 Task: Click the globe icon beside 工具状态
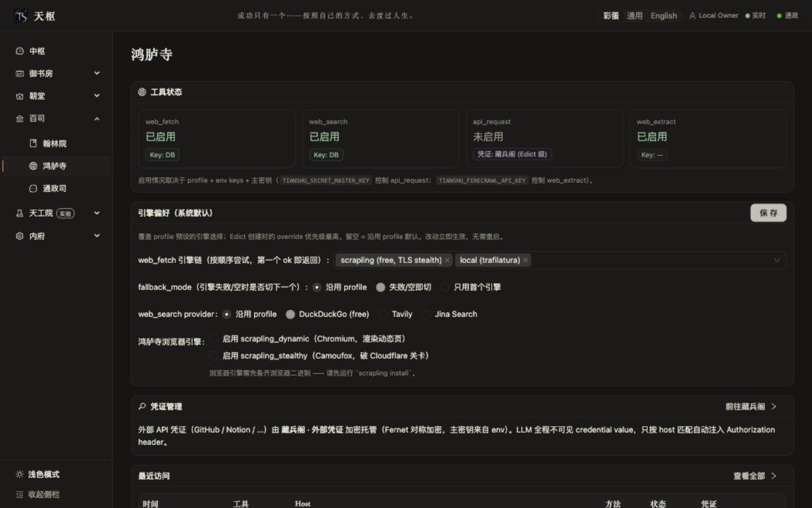pos(142,92)
